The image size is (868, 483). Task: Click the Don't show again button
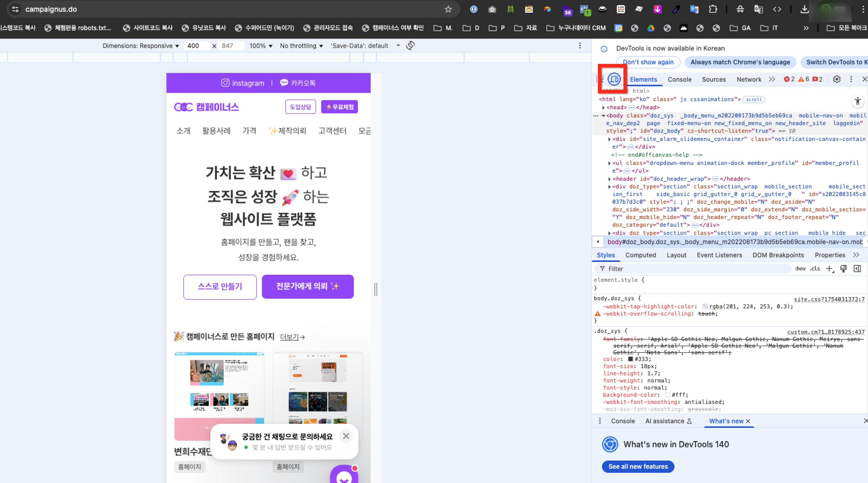(648, 62)
